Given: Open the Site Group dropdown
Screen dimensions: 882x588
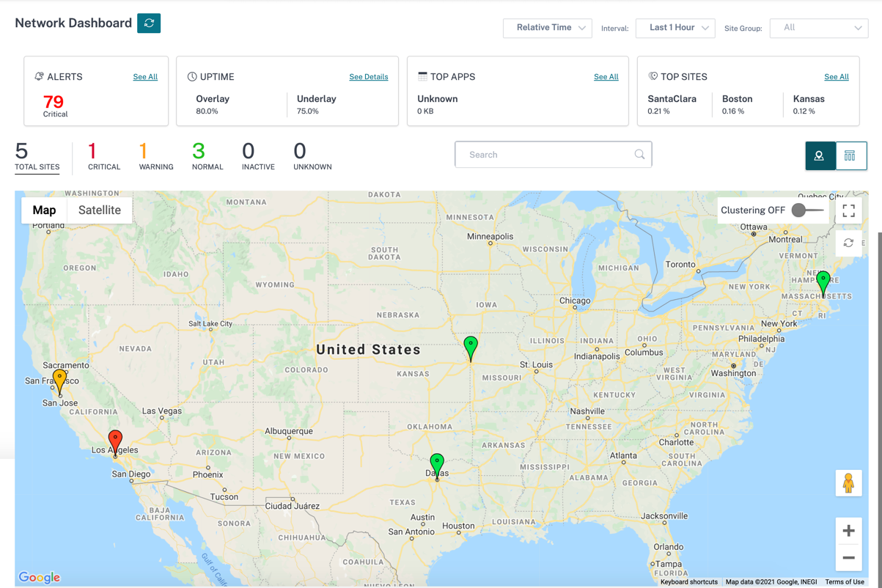Looking at the screenshot, I should pos(819,28).
